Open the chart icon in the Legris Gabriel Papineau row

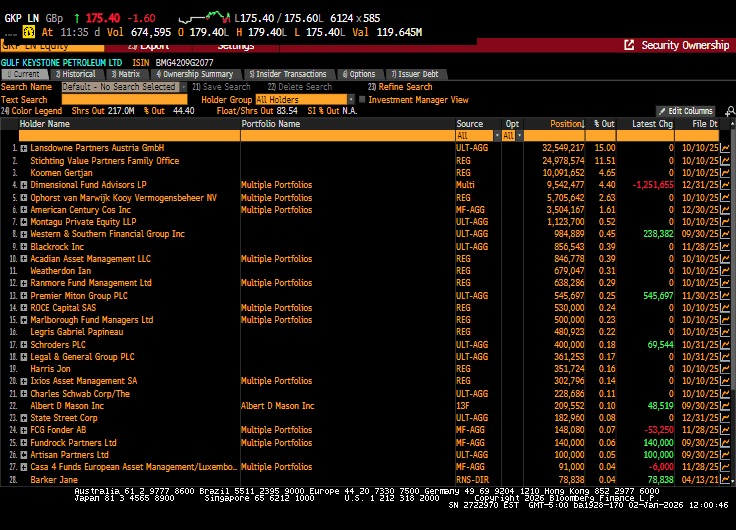tap(725, 332)
